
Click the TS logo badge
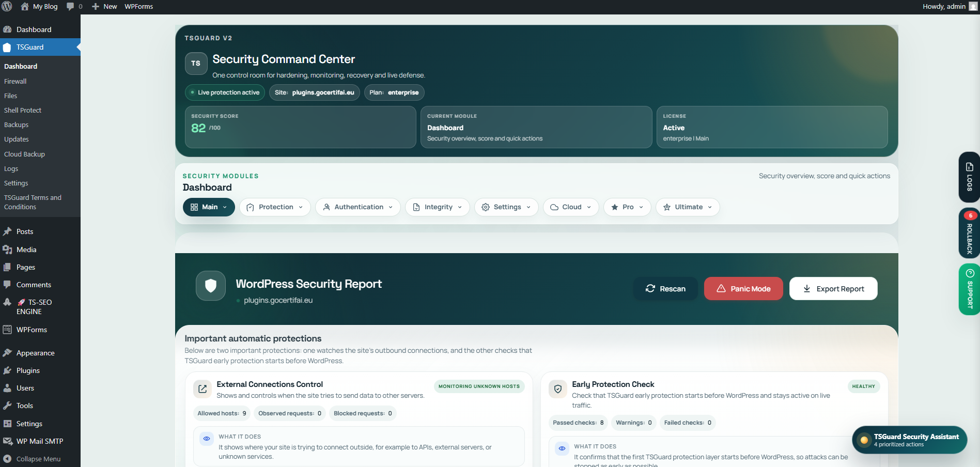click(x=196, y=64)
